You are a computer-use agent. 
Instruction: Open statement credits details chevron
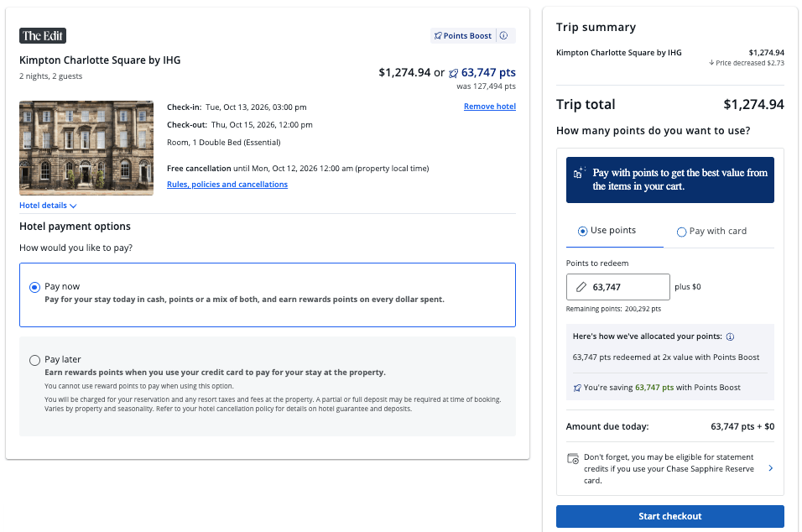coord(770,468)
